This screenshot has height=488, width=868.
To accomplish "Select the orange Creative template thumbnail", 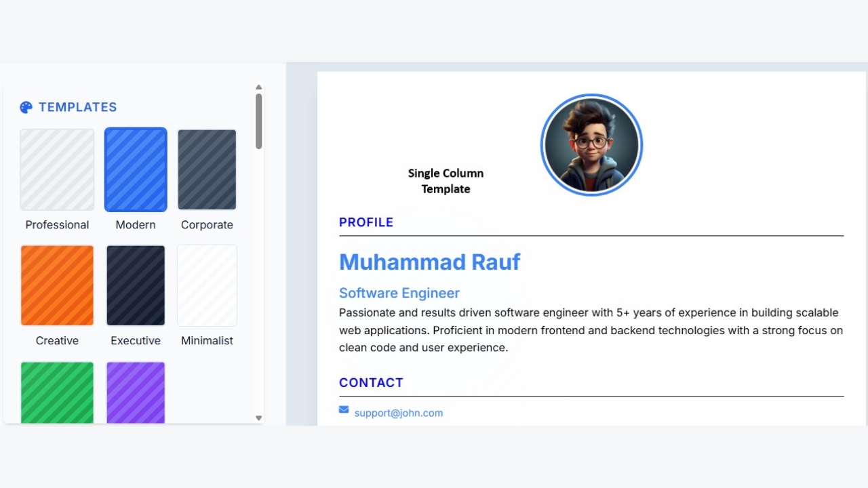I will [57, 285].
